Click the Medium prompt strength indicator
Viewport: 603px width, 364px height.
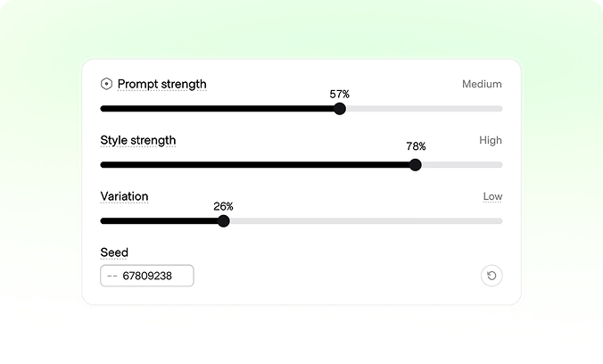pyautogui.click(x=482, y=84)
